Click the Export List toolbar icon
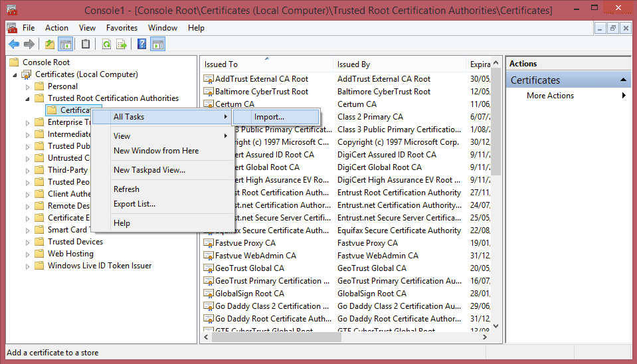The width and height of the screenshot is (637, 364). (x=122, y=44)
